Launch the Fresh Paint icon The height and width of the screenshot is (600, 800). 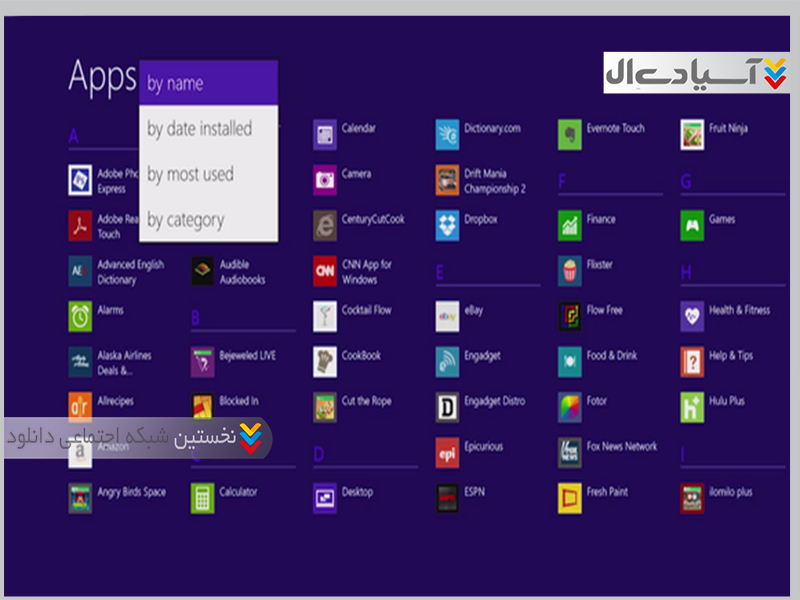pos(570,498)
